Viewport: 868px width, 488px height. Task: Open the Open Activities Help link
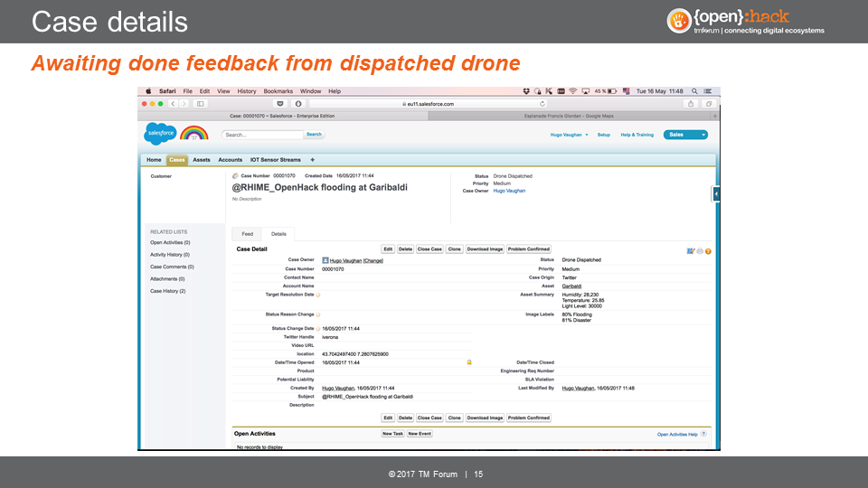(677, 435)
